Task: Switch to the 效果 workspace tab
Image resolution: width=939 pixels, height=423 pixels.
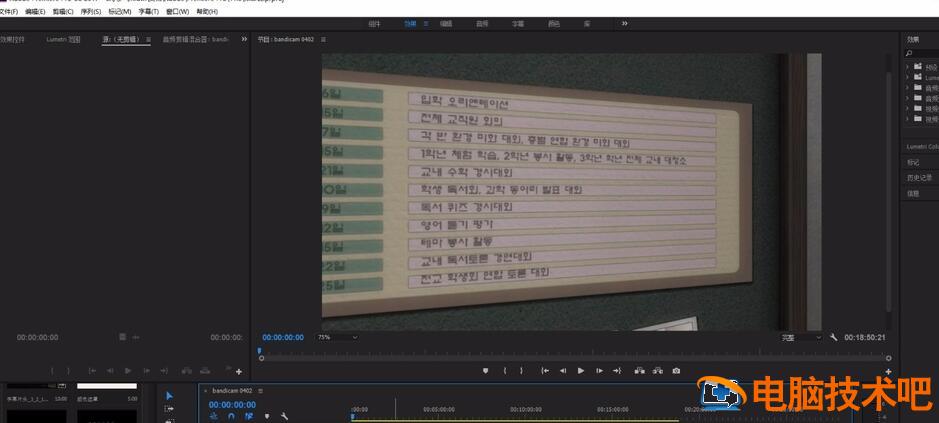Action: [410, 23]
